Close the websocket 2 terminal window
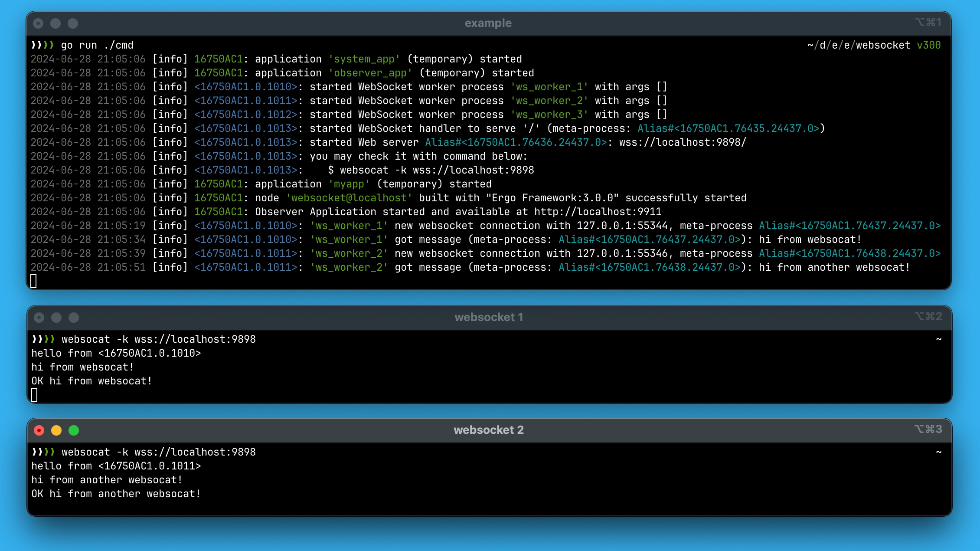980x551 pixels. click(39, 430)
